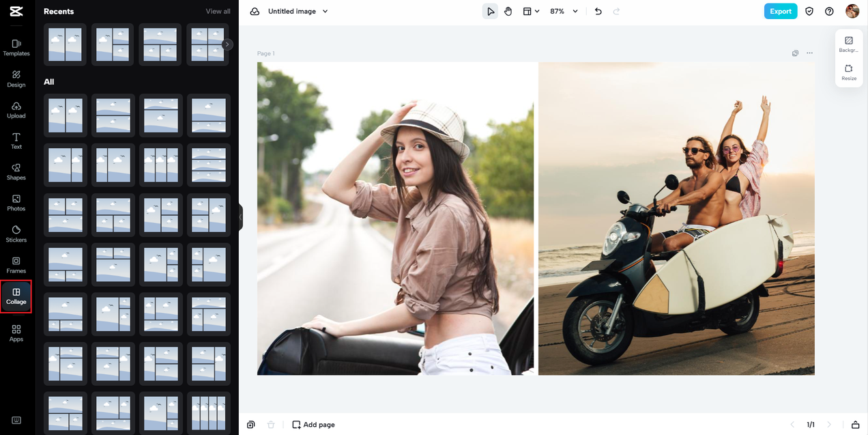Click the Export button
The height and width of the screenshot is (435, 868).
pos(781,11)
